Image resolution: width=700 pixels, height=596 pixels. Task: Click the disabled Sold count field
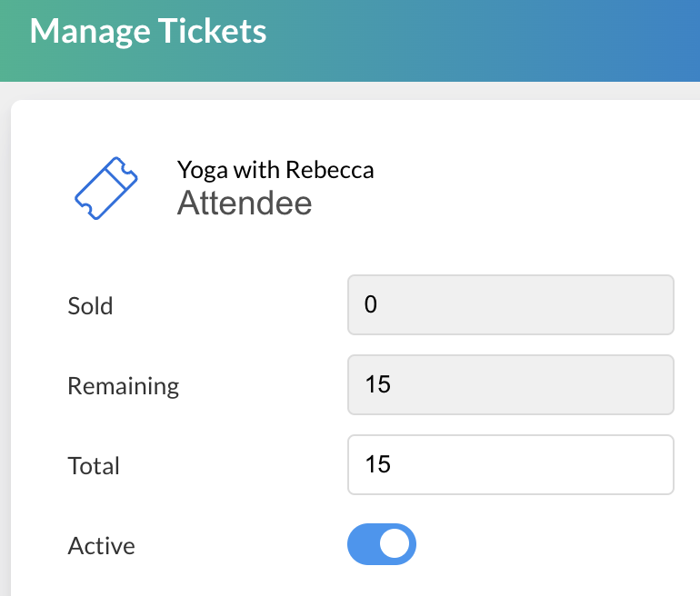click(x=509, y=304)
